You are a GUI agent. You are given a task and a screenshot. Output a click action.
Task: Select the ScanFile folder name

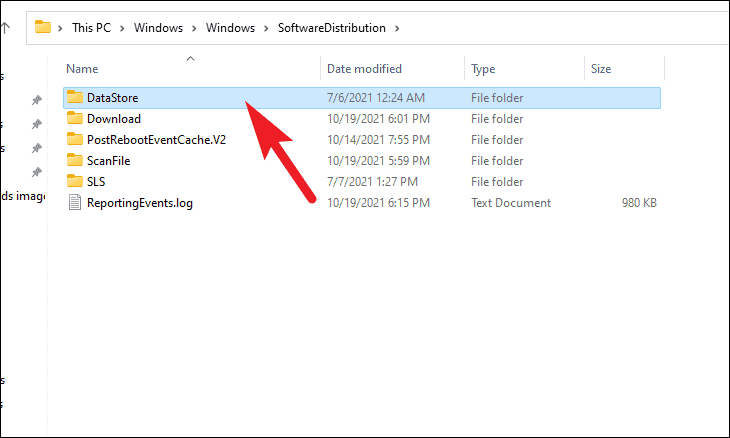[108, 161]
